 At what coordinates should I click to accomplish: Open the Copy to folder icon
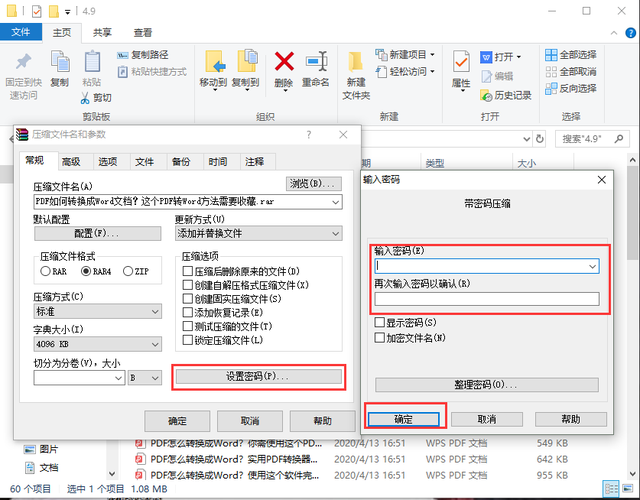[x=247, y=61]
